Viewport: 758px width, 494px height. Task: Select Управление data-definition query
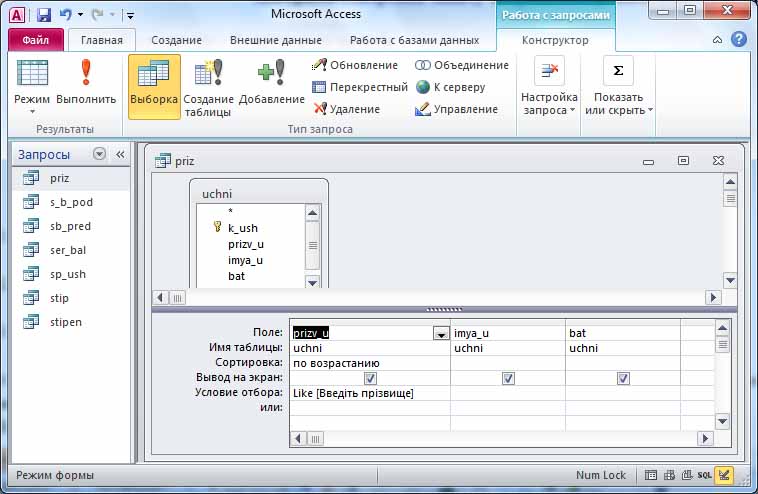pos(456,109)
